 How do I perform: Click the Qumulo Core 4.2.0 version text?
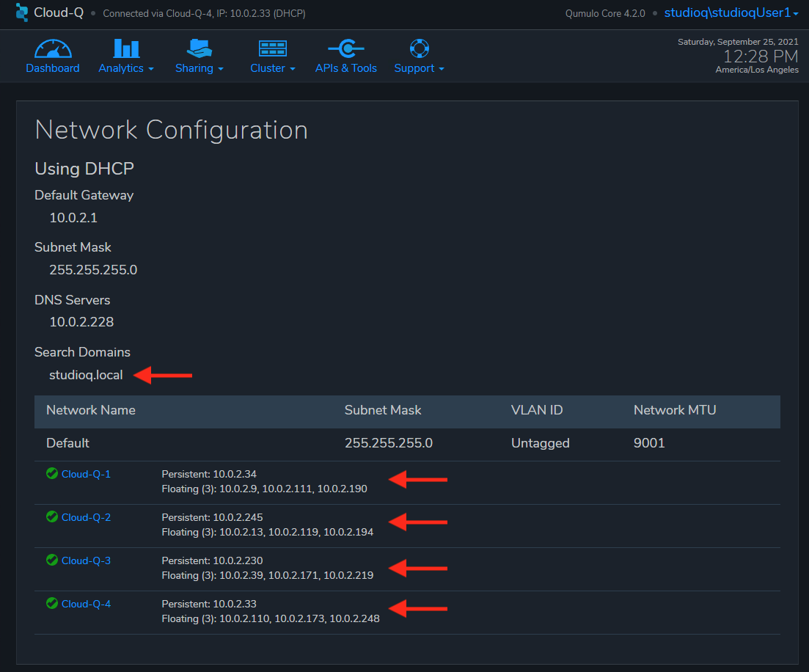605,13
